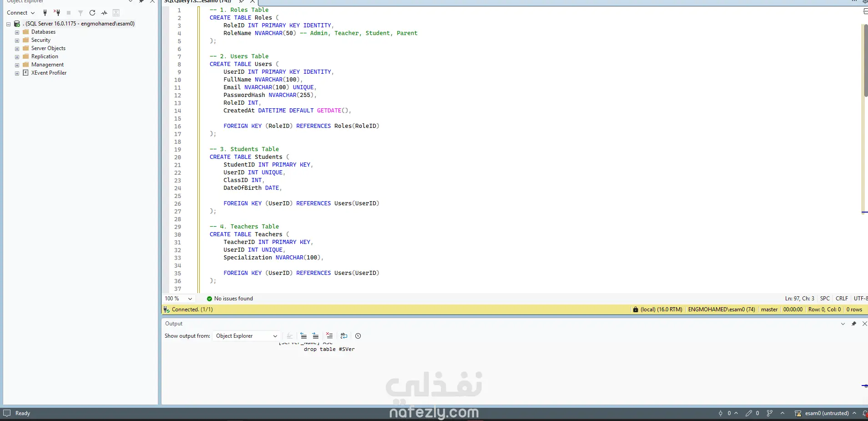The width and height of the screenshot is (868, 421).
Task: Toggle the timestamp clock icon in Output
Action: [358, 336]
